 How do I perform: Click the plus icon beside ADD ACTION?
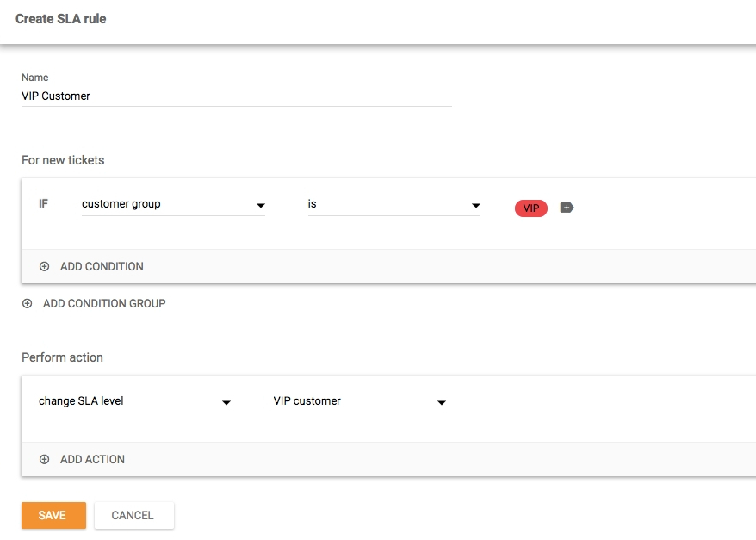point(45,460)
